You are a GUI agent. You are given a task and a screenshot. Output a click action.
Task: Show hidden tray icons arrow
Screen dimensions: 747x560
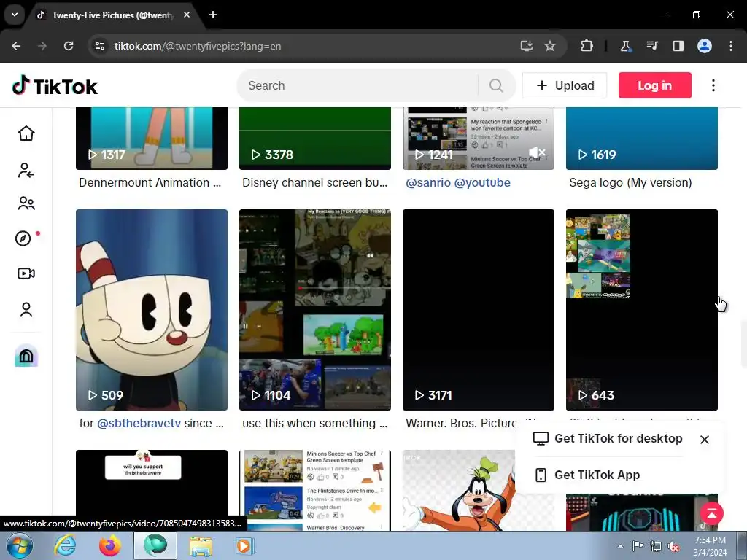tap(620, 546)
